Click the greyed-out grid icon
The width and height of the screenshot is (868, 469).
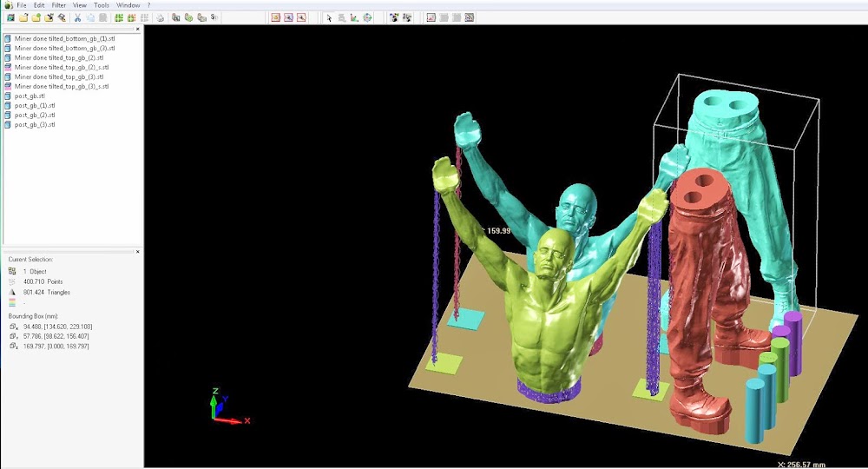[144, 17]
